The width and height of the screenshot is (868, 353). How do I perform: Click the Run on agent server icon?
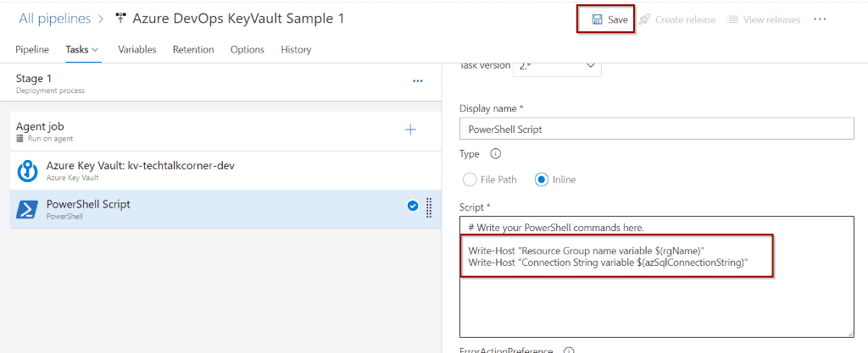[20, 139]
